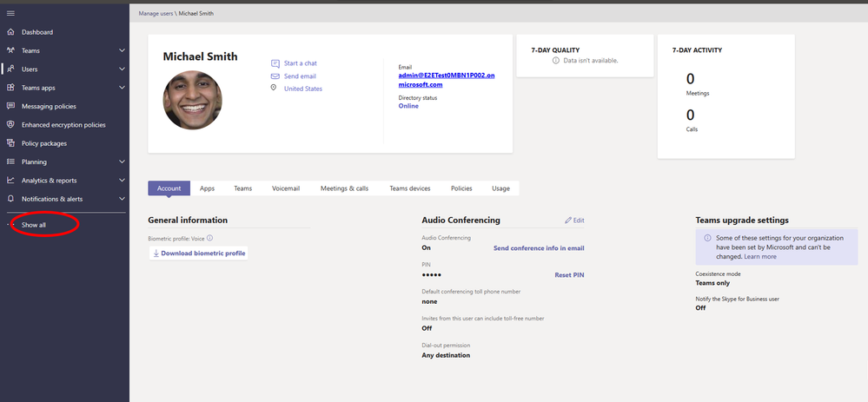Open the Voicemail tab
Screen dimensions: 868x402
click(x=286, y=188)
